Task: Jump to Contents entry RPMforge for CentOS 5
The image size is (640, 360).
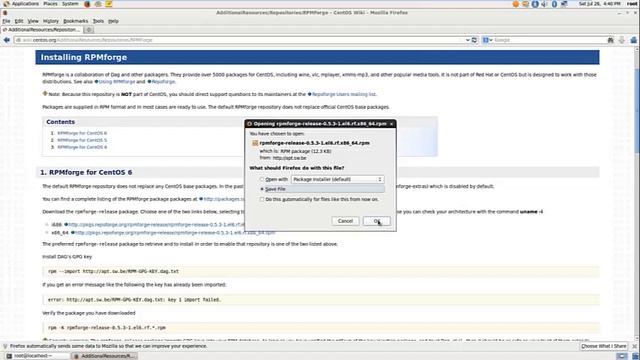Action: click(82, 140)
